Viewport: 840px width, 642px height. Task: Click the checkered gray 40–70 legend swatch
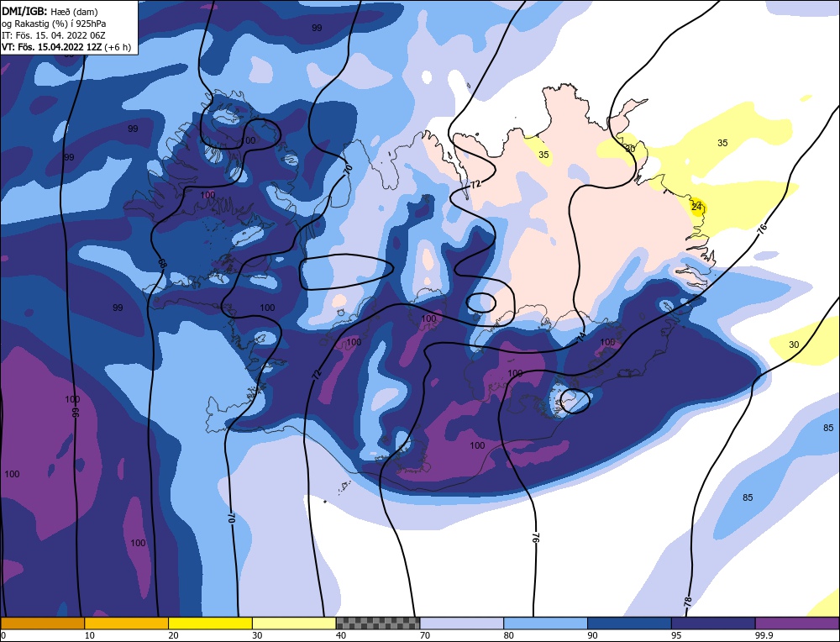click(x=378, y=623)
